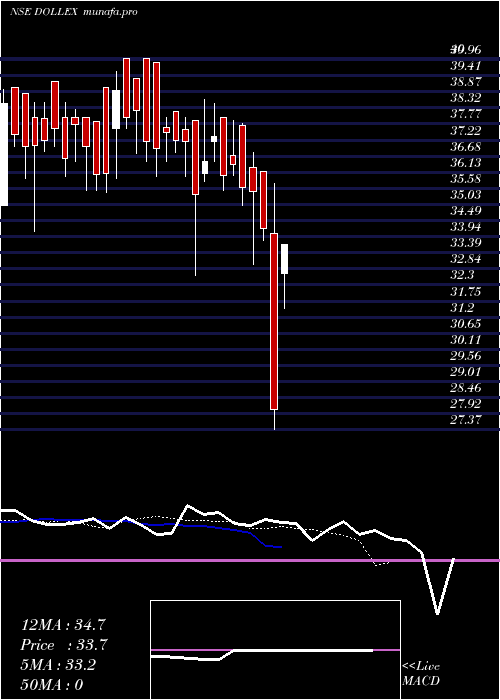Select the 36.13 price label
The image size is (500, 700).
click(466, 163)
